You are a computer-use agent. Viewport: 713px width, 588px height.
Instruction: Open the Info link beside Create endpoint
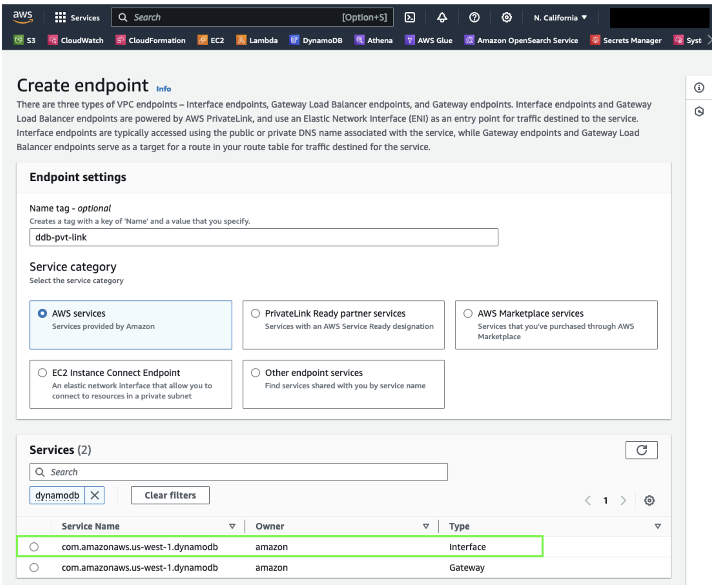[x=163, y=89]
